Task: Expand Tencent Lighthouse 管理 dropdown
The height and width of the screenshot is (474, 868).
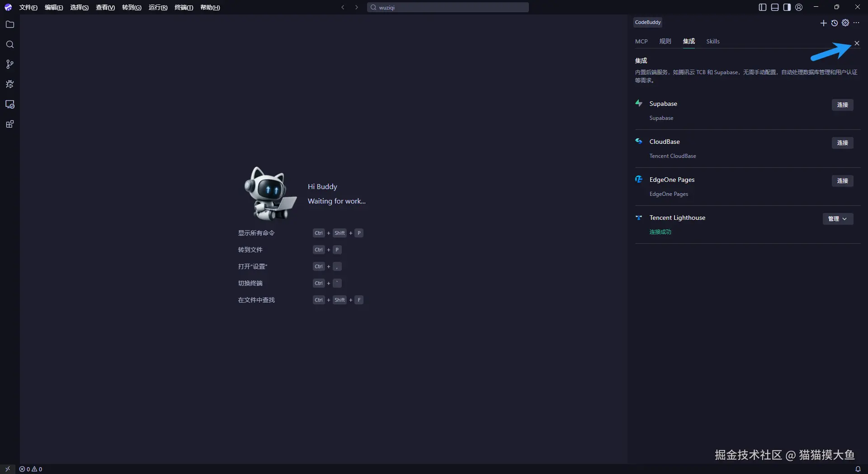Action: 838,218
